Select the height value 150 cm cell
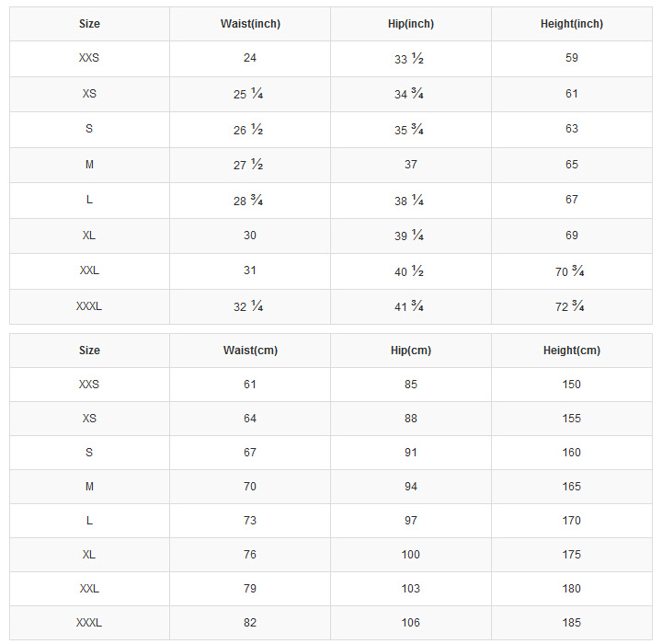 point(572,385)
